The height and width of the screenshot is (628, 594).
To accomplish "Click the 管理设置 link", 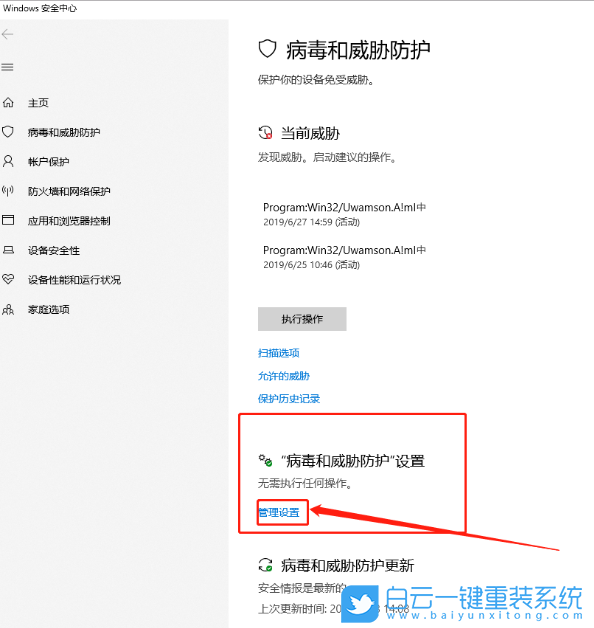I will click(279, 512).
